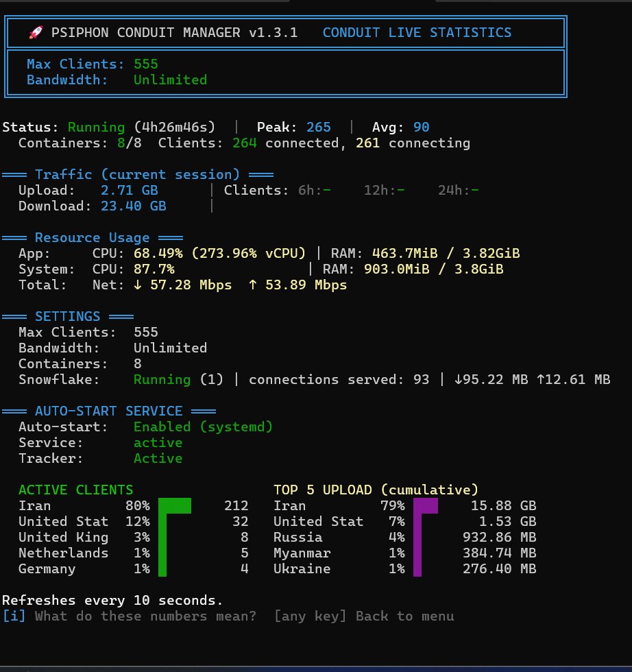Click the header Max Clients value 555

point(146,64)
